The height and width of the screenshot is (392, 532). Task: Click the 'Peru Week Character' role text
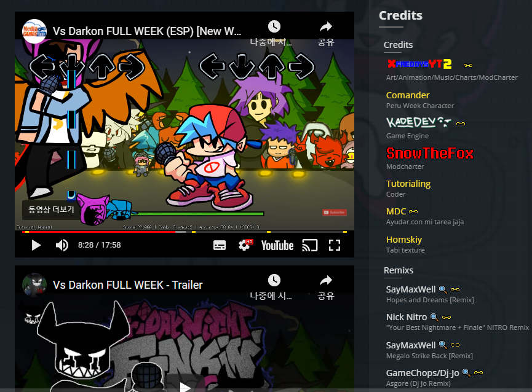[x=419, y=106]
